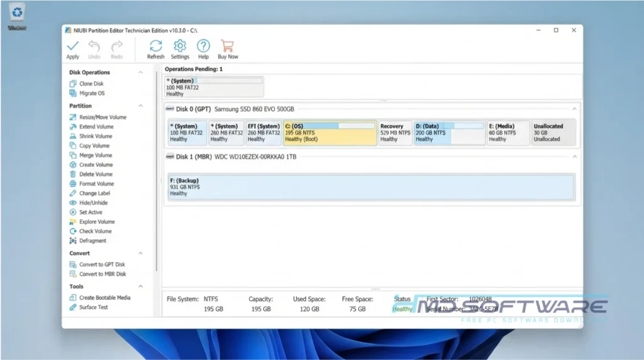This screenshot has width=644, height=360.
Task: Select Convert to GPT Disk
Action: [x=97, y=264]
